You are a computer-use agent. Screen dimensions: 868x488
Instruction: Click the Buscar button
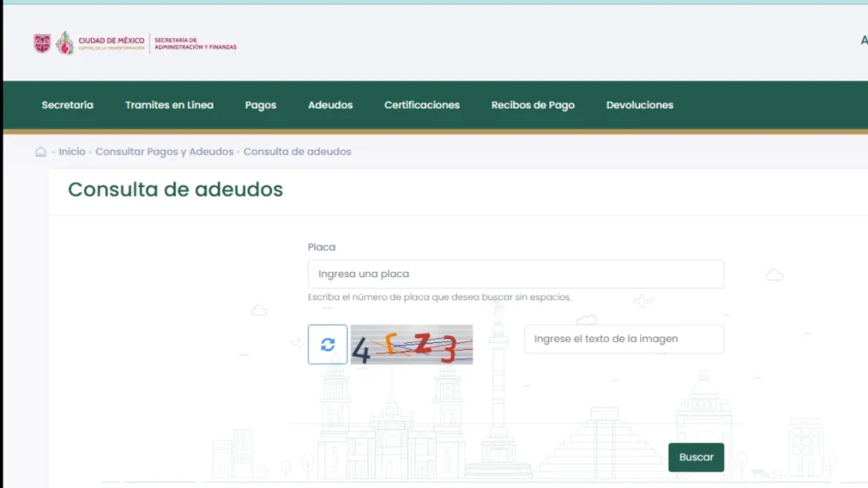pos(696,457)
